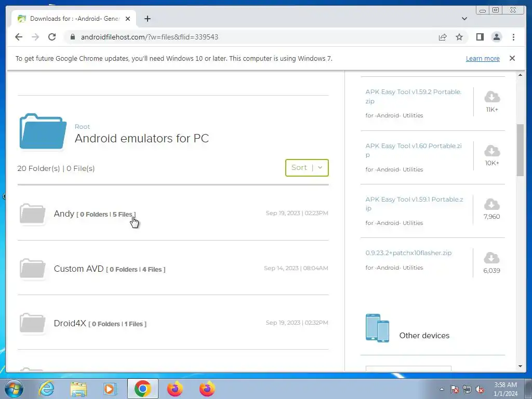The image size is (532, 399).
Task: Share this page icon in address bar
Action: (x=443, y=37)
